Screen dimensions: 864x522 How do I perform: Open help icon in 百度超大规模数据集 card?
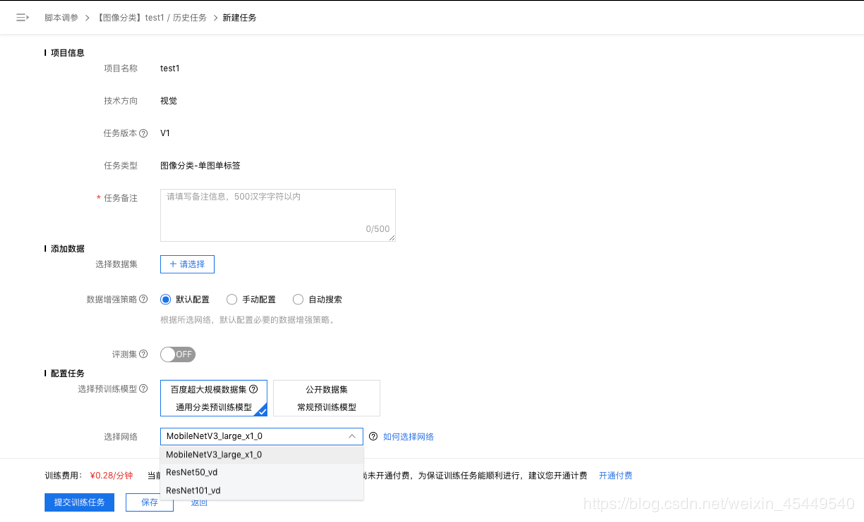click(x=253, y=389)
